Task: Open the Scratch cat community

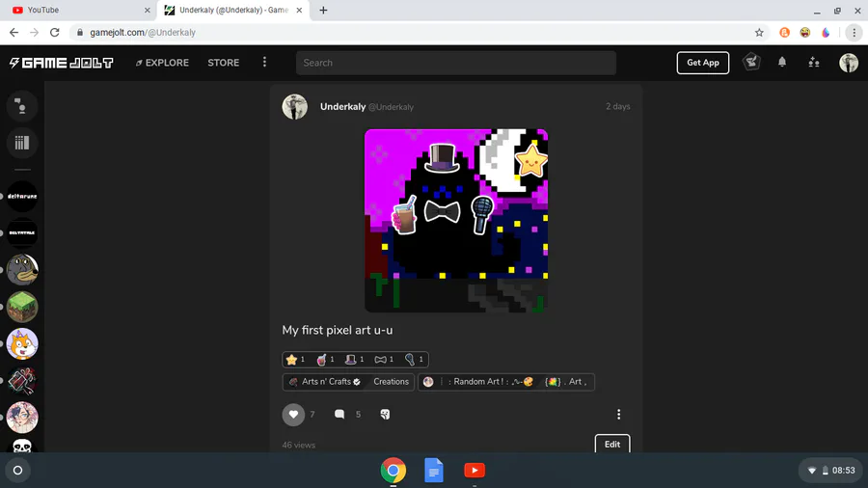Action: coord(22,343)
